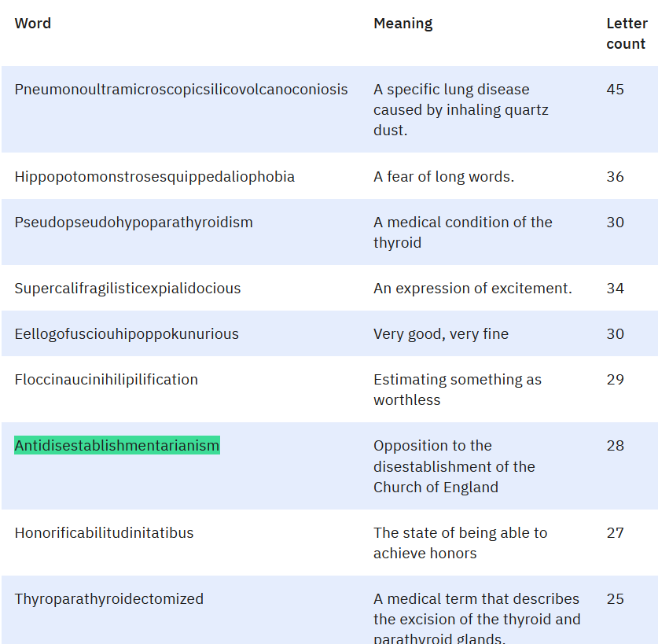Screen dimensions: 658x644
Task: Click the meaning 'An expression of excitement.'
Action: [472, 289]
